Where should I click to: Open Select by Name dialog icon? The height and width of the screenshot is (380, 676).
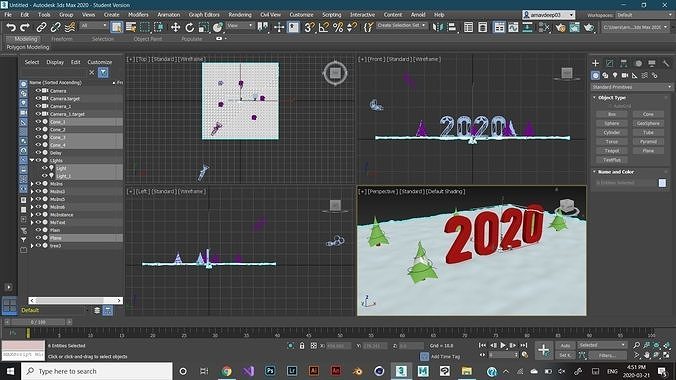point(131,27)
